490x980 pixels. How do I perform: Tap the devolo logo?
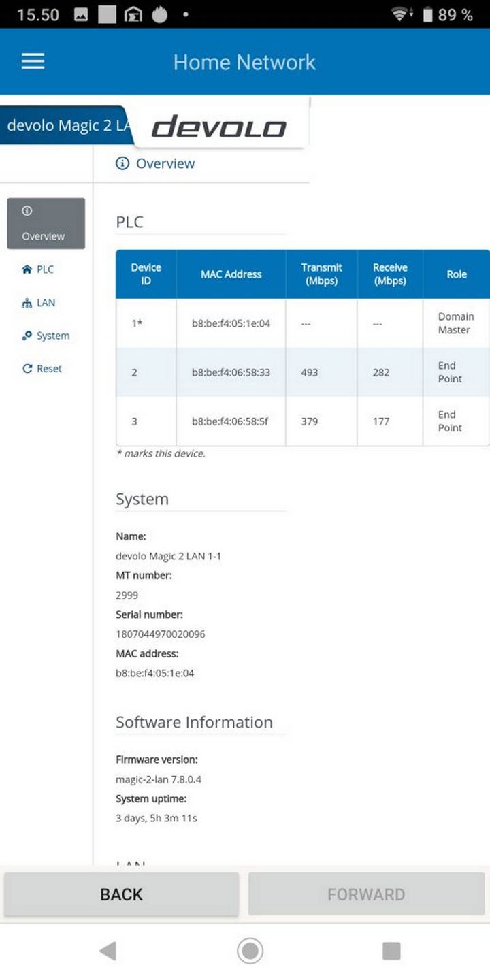click(x=218, y=127)
